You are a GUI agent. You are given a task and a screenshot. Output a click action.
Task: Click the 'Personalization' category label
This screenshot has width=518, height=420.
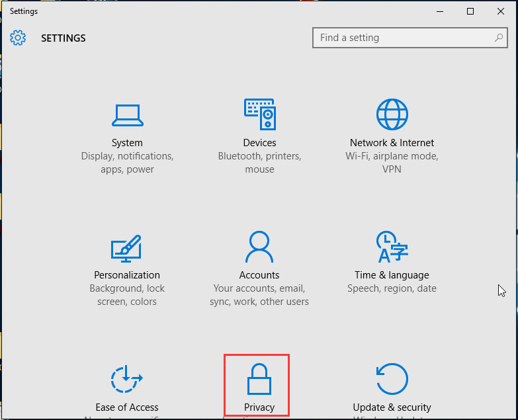tap(127, 275)
